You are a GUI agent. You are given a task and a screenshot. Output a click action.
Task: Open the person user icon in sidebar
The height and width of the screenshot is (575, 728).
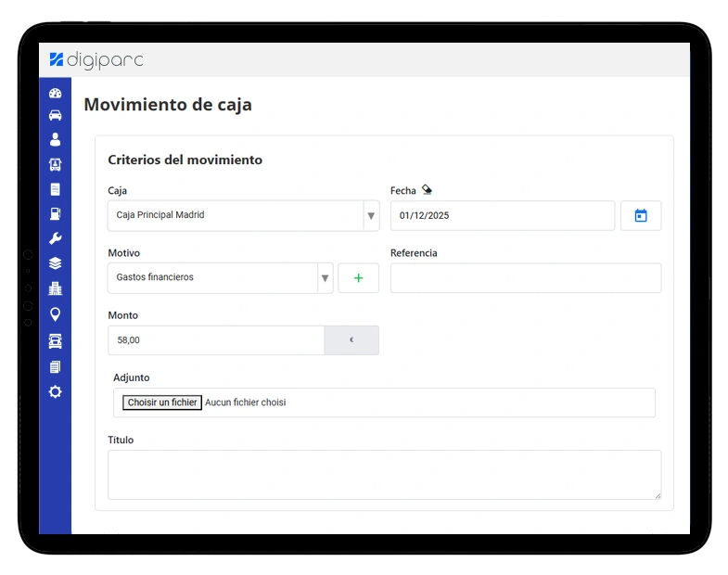click(56, 139)
